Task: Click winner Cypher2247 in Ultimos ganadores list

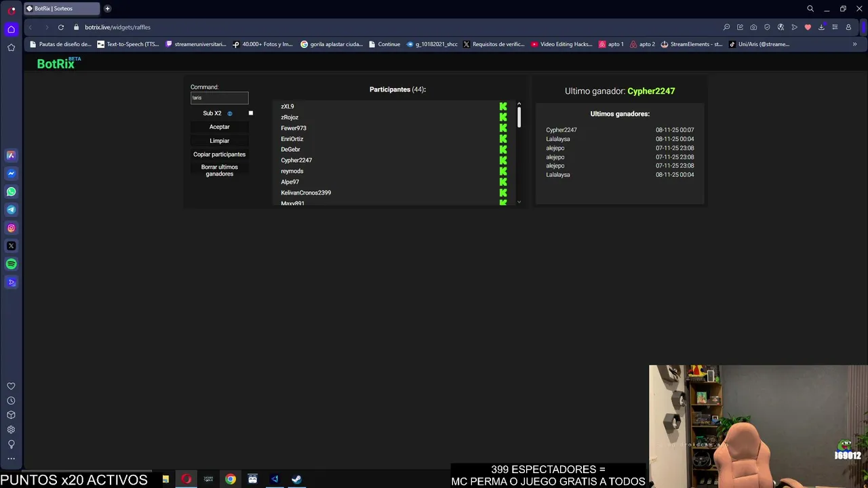Action: pyautogui.click(x=561, y=130)
